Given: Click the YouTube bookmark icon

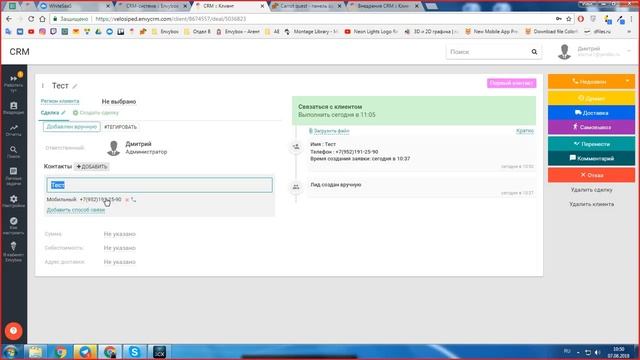Looking at the screenshot, I should (x=31, y=31).
